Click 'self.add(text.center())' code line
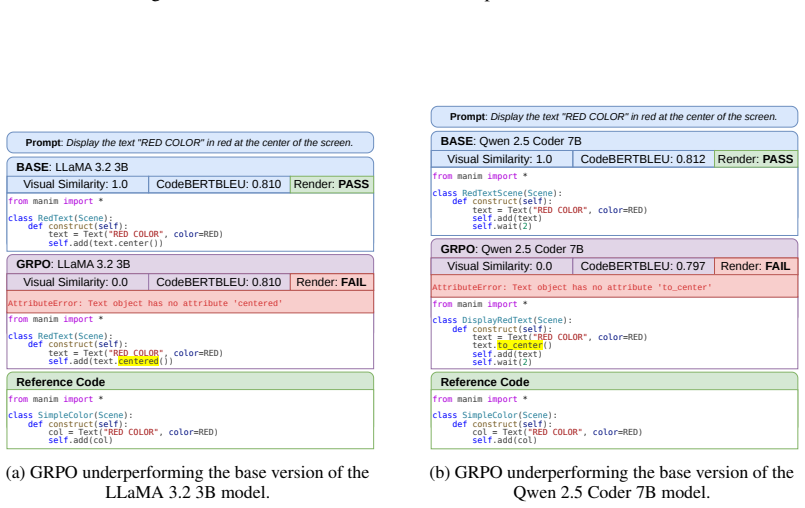Viewport: 805px width, 508px height. coord(106,243)
